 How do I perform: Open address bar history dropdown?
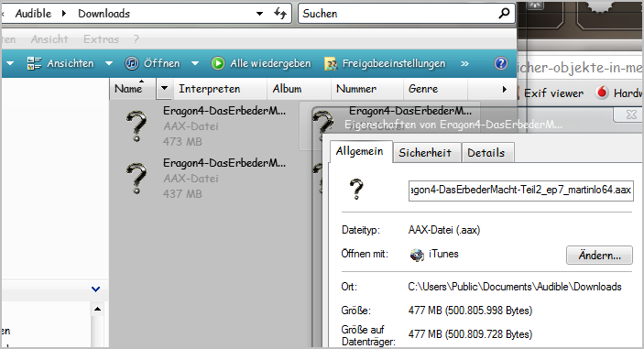pos(259,14)
